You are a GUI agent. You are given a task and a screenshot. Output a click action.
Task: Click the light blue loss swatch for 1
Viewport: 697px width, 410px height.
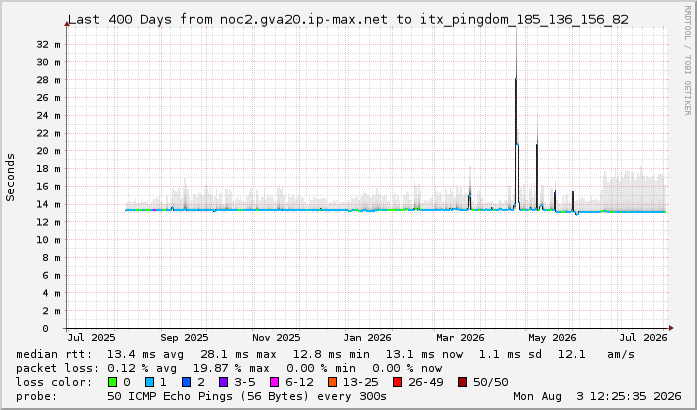(149, 382)
